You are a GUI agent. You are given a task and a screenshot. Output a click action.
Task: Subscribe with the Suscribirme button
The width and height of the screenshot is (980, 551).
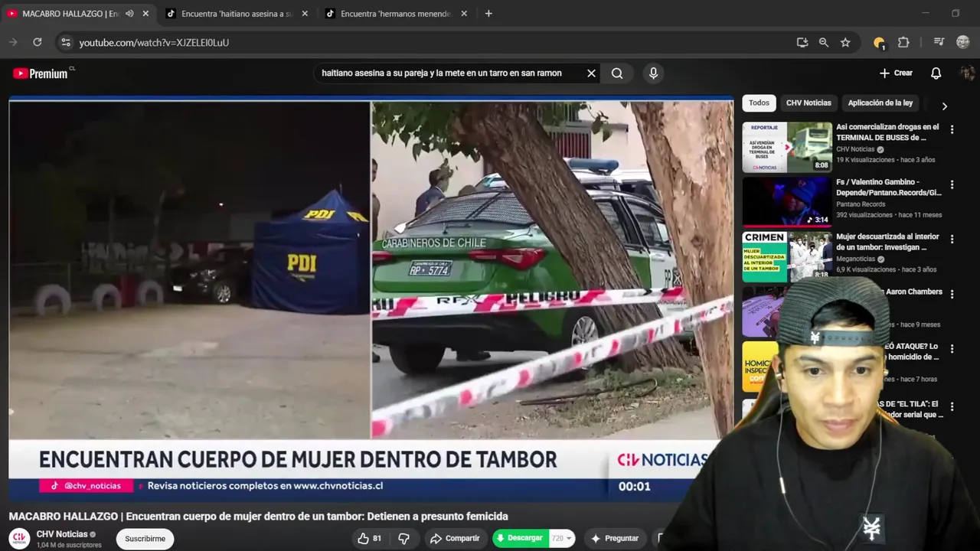coord(145,539)
